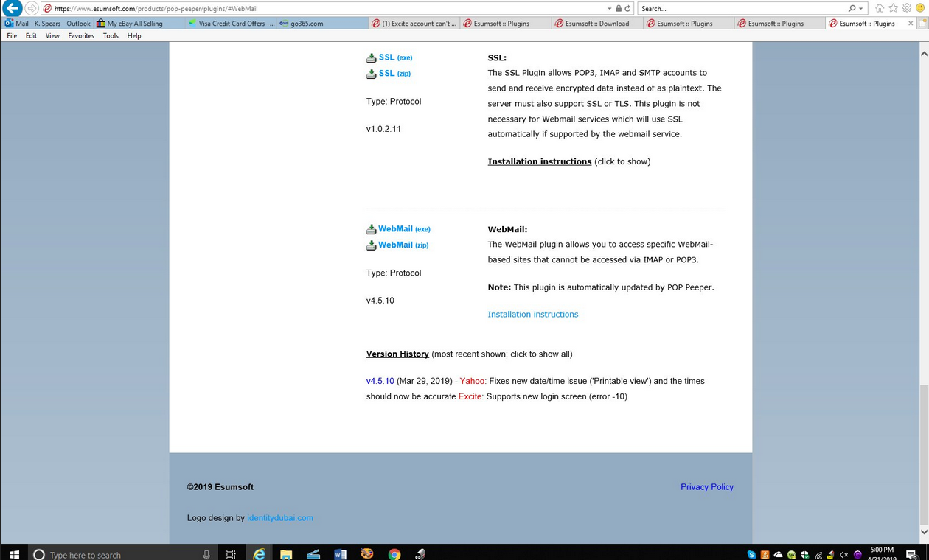Click the SSL version text v1.0.2.11

point(383,129)
